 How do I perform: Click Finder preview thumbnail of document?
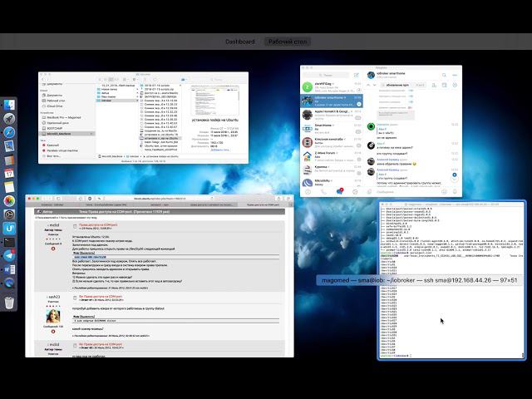214,101
